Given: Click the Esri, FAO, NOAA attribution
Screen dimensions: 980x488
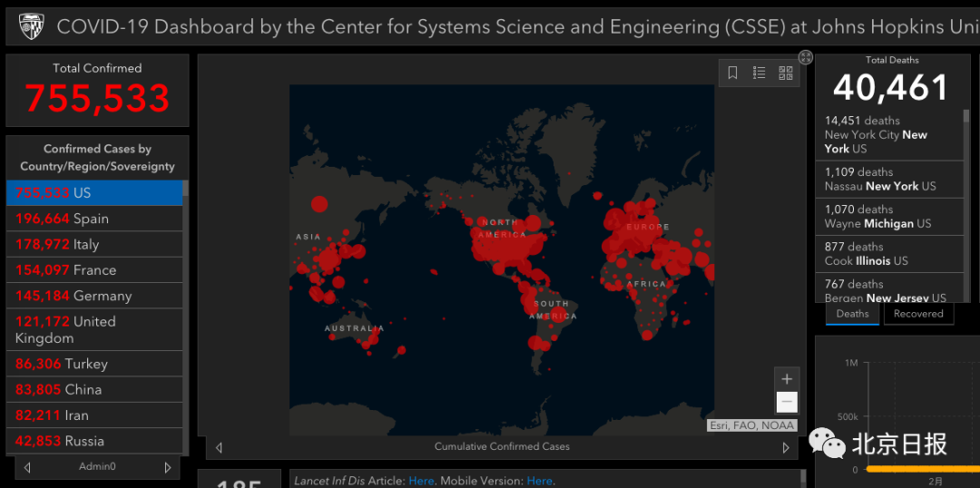Looking at the screenshot, I should (752, 425).
